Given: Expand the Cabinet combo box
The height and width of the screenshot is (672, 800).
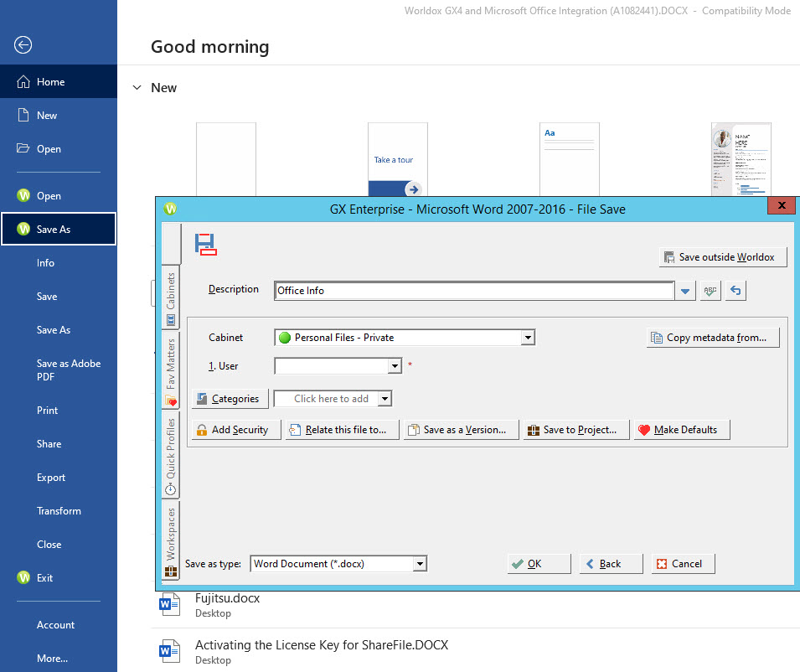Looking at the screenshot, I should tap(528, 338).
